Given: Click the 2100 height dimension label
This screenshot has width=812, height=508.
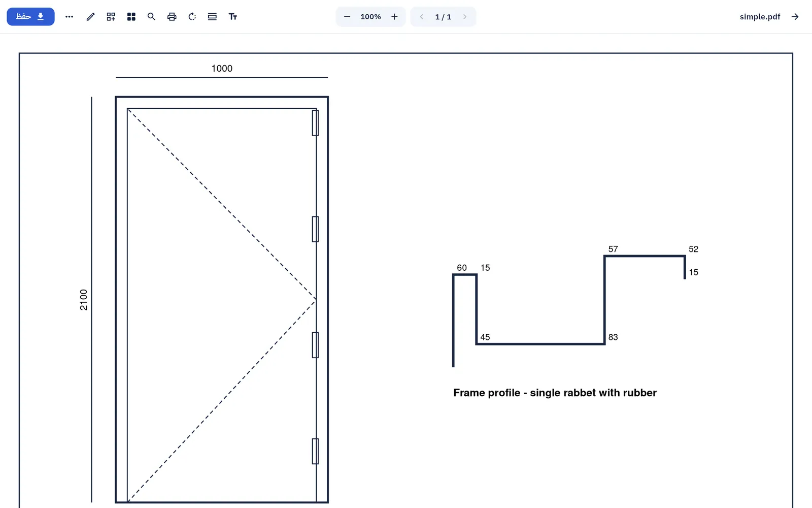Looking at the screenshot, I should pyautogui.click(x=84, y=300).
